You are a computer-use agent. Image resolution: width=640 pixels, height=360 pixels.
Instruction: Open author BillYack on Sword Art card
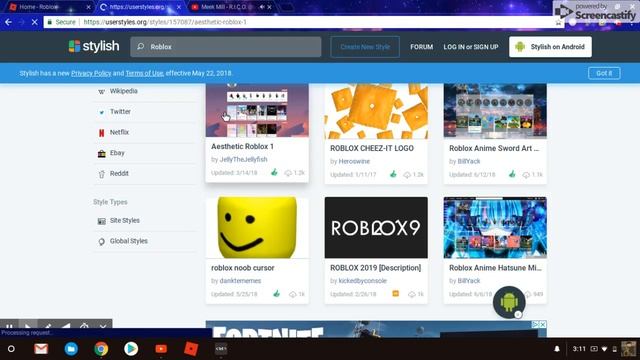469,161
